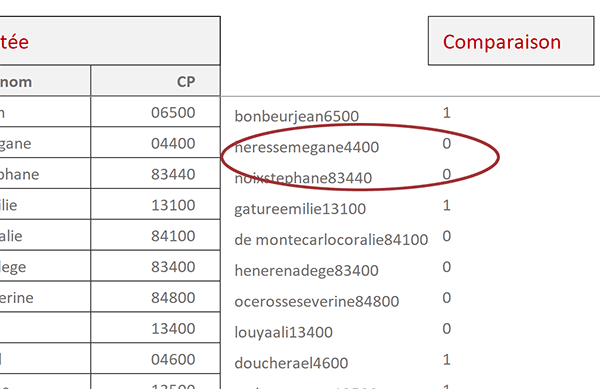Click the cell heressemegane4400

pyautogui.click(x=307, y=147)
